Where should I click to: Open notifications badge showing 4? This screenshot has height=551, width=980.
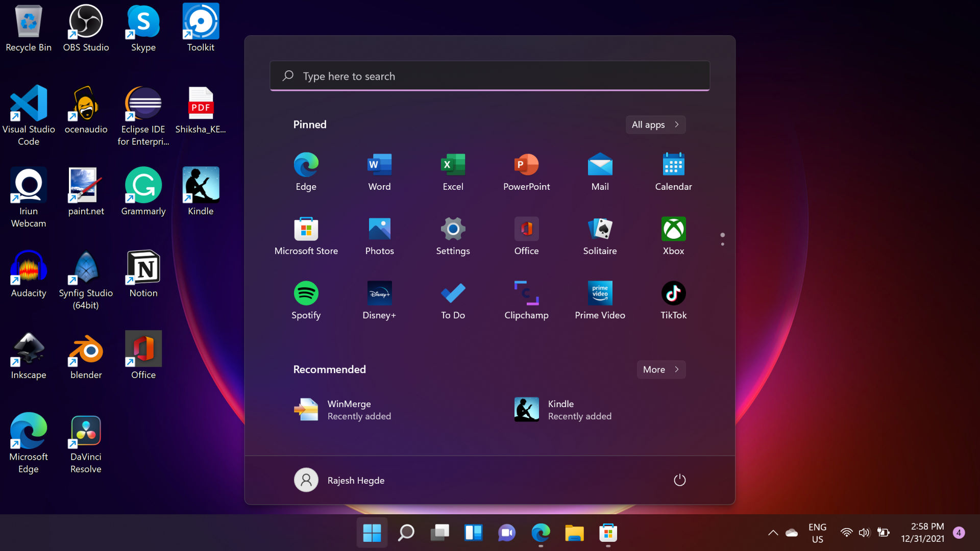pos(959,533)
